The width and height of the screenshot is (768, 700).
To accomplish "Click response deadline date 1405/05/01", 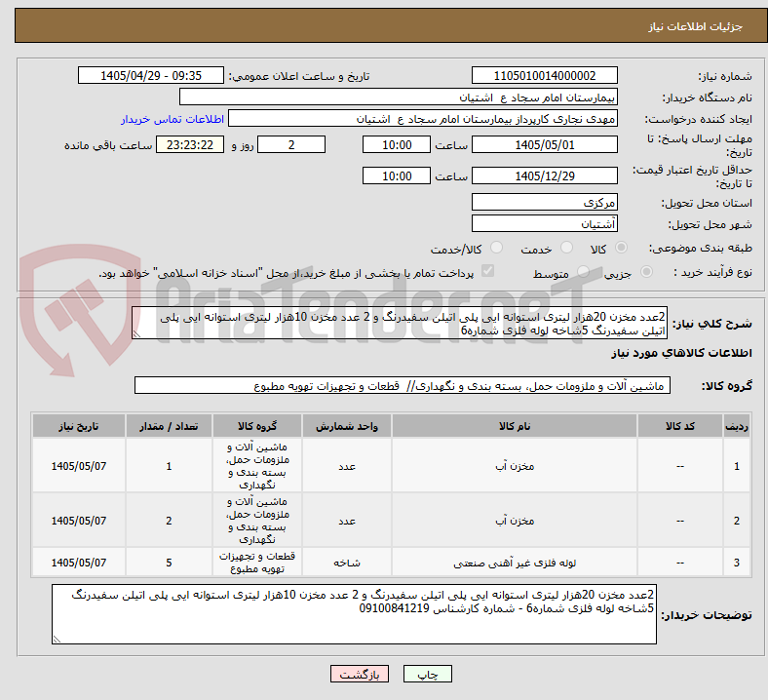I will point(545,145).
